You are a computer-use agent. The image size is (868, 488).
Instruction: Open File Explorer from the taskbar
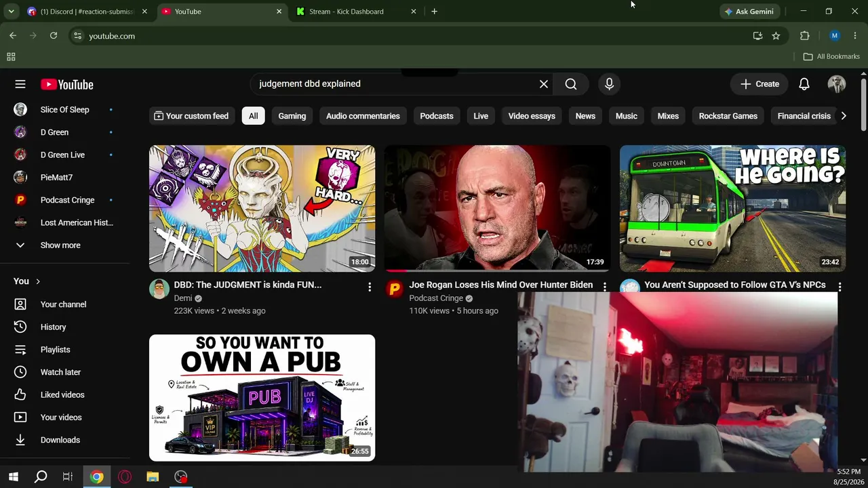[153, 476]
